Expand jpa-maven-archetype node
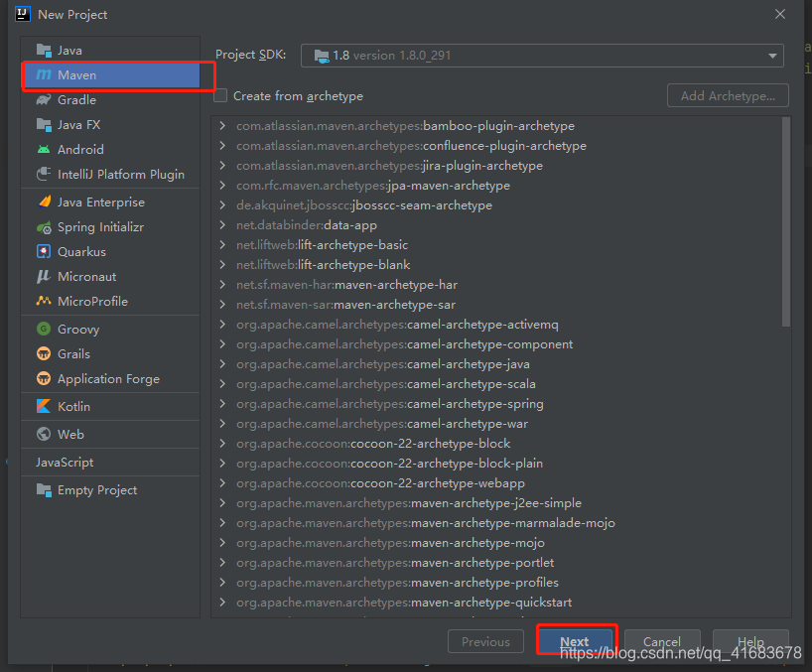The height and width of the screenshot is (672, 812). 222,186
